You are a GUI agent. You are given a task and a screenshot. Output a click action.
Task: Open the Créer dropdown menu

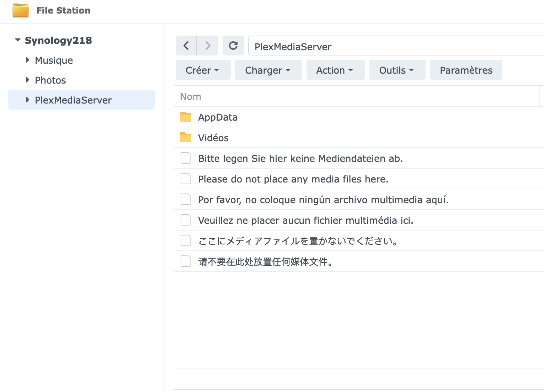click(x=203, y=70)
